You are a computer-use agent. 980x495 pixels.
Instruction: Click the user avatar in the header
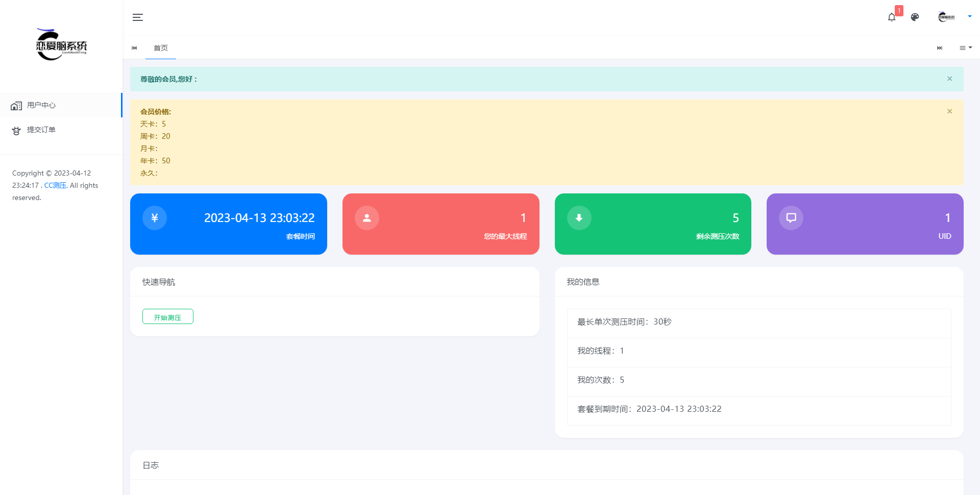coord(946,17)
